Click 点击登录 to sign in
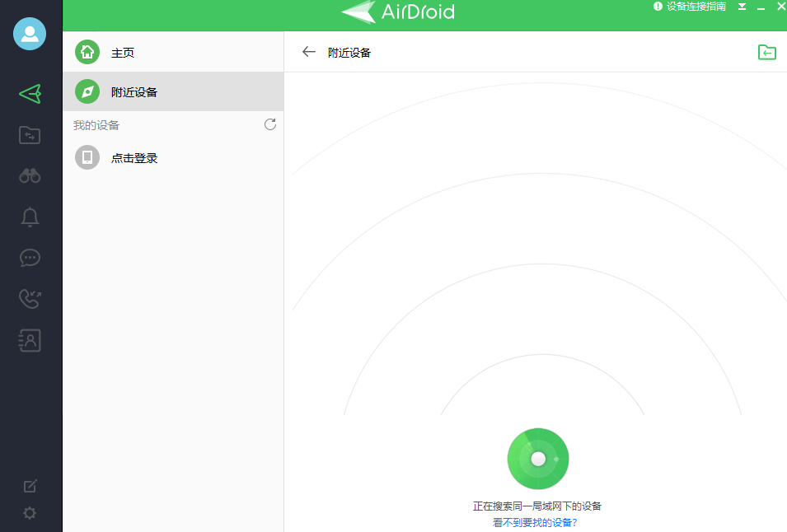This screenshot has width=787, height=532. 134,158
